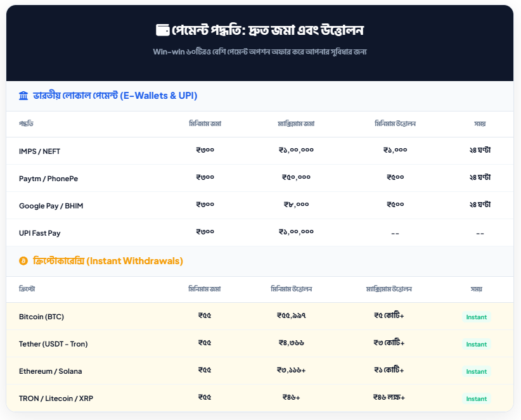This screenshot has width=521, height=420.
Task: Click TRON / Litecoin / XRP label
Action: [x=56, y=398]
